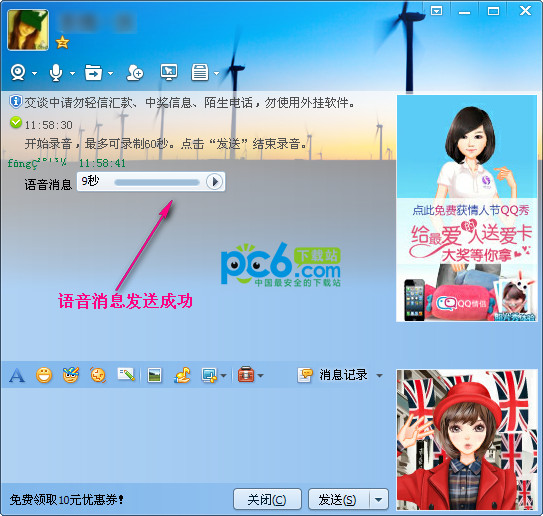Image resolution: width=543 pixels, height=516 pixels.
Task: Click the 11:58:30 system message timestamp
Action: (x=48, y=125)
